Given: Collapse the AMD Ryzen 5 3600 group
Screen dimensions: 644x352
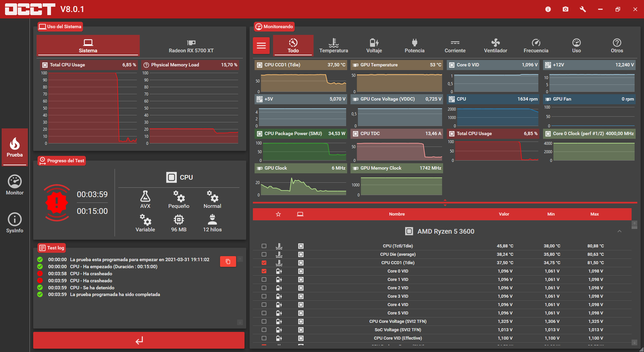Looking at the screenshot, I should (619, 231).
